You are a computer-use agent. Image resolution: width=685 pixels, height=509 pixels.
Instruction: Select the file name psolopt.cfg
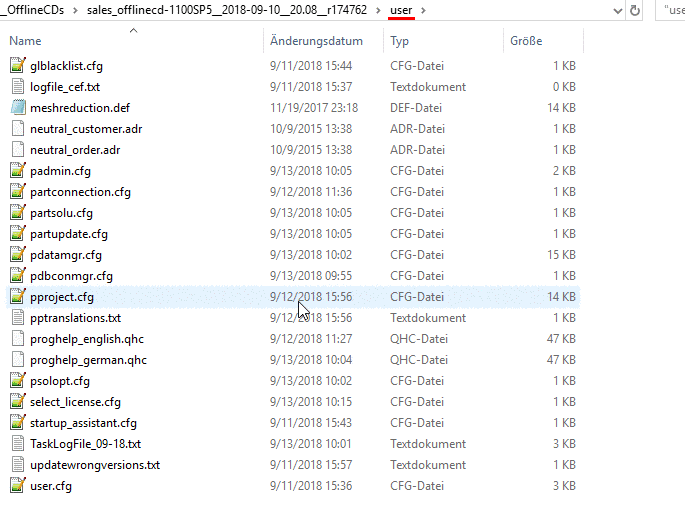60,381
